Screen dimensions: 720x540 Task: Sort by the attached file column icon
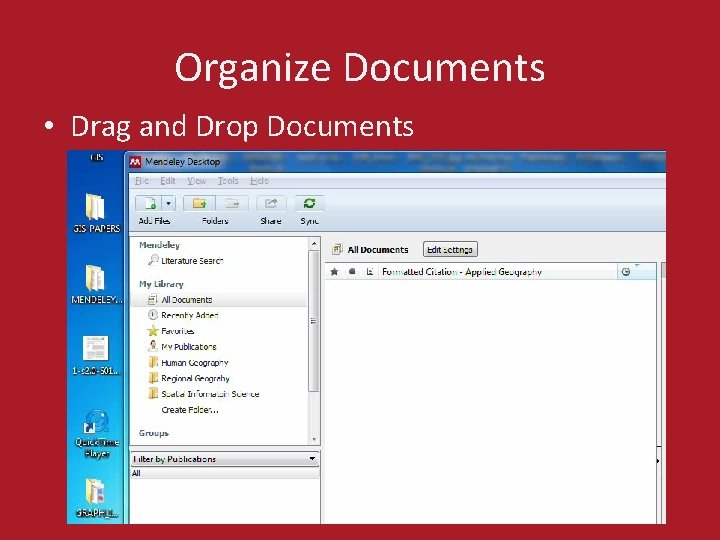coord(369,271)
